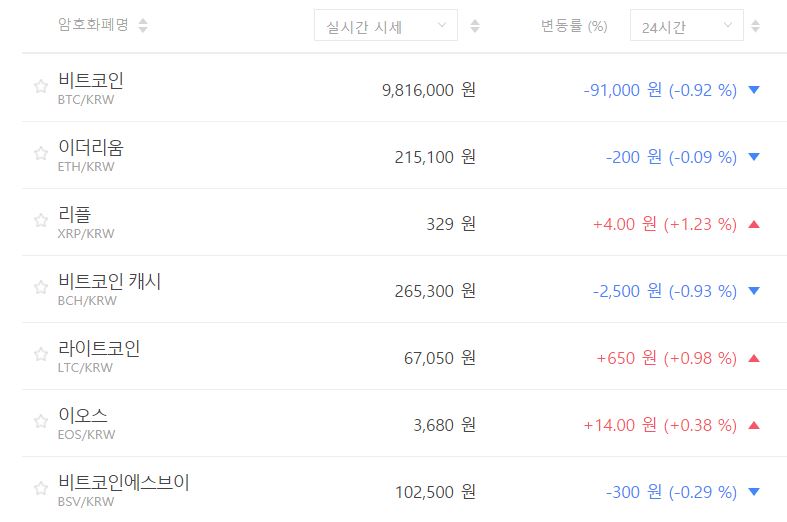Click the star beside 라이트코인
This screenshot has width=787, height=522.
[41, 354]
